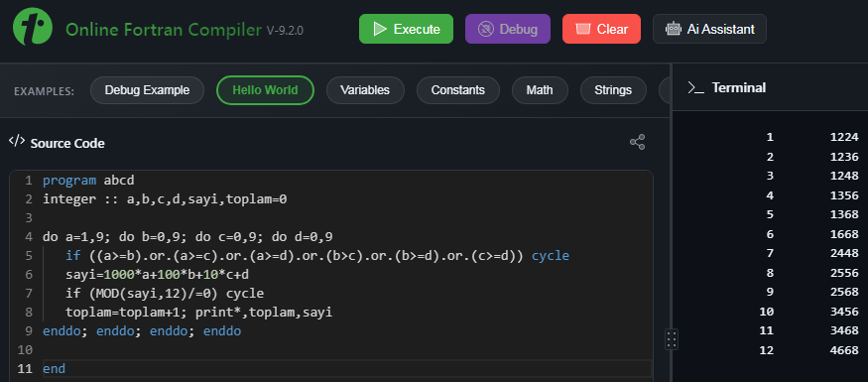Click the long .or. condition line
868x382 pixels.
coord(317,256)
